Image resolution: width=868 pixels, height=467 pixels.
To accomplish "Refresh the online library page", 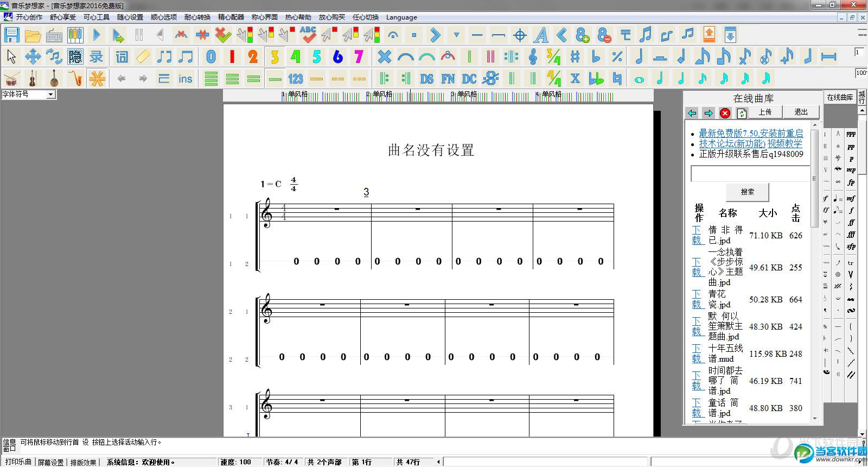I will 742,113.
